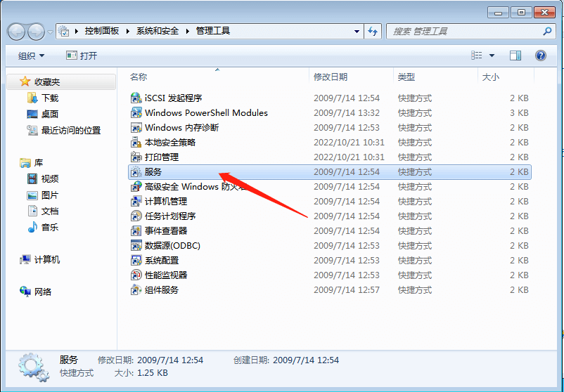
Task: Select the Windows PowerShell Modules icon
Action: [136, 113]
